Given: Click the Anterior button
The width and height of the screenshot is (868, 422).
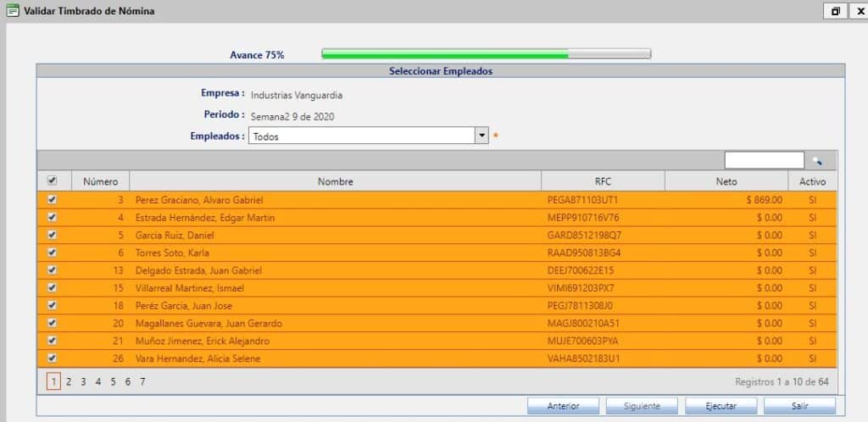Looking at the screenshot, I should pyautogui.click(x=563, y=406).
